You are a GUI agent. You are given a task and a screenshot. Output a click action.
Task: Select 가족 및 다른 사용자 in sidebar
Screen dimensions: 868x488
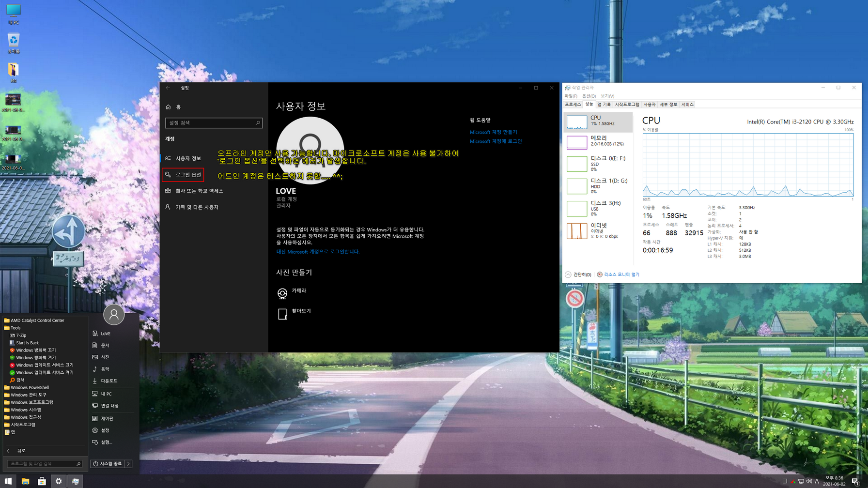pyautogui.click(x=192, y=207)
